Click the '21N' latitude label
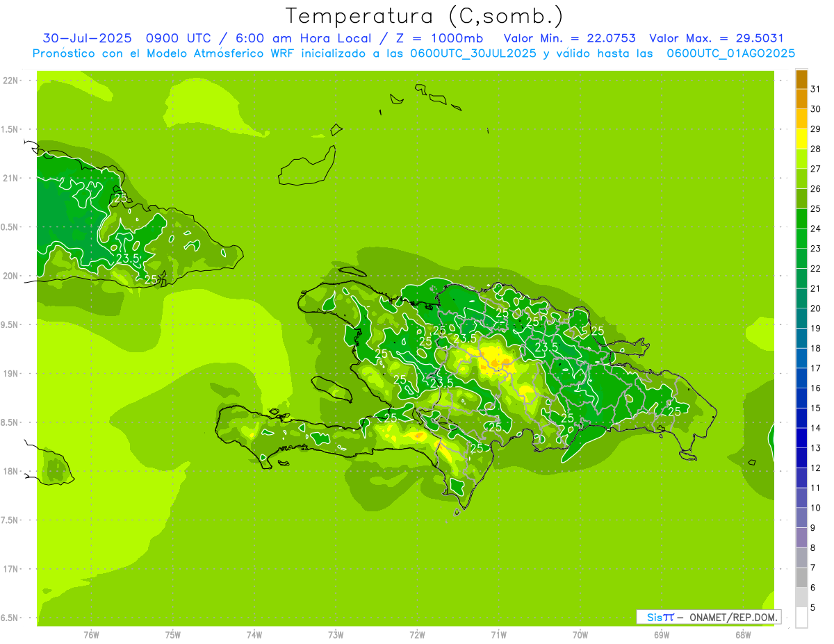The width and height of the screenshot is (834, 644). 10,179
